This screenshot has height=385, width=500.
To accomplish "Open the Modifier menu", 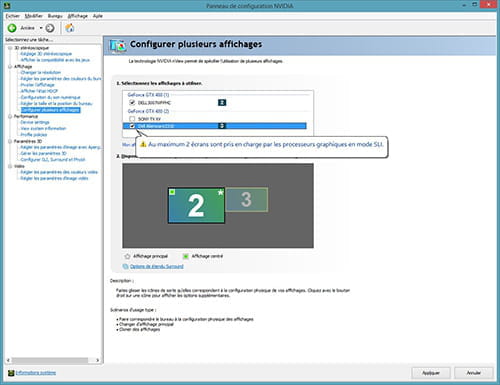I will point(33,16).
